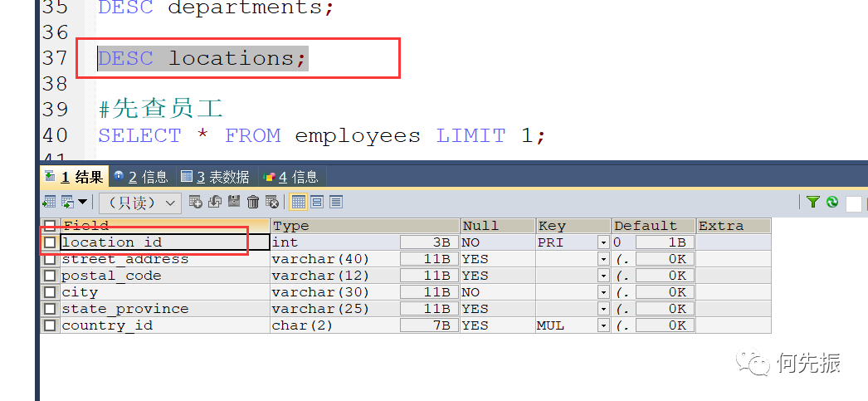Toggle select-all checkbox in header row
The width and height of the screenshot is (868, 401).
50,226
